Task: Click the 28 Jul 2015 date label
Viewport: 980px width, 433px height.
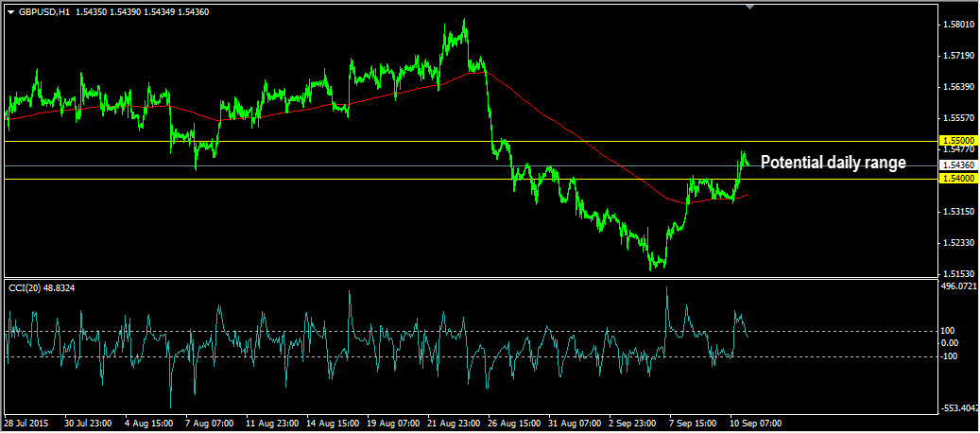Action: pyautogui.click(x=26, y=424)
